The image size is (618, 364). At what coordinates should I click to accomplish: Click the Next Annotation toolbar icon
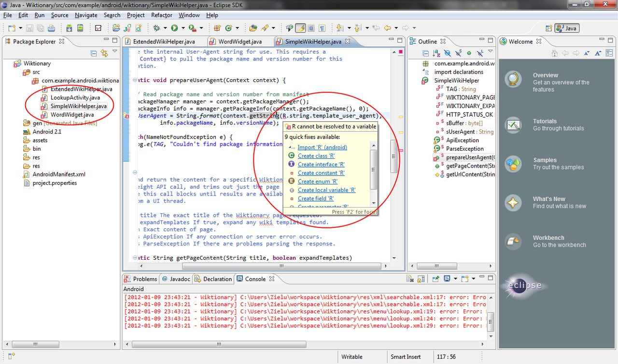[x=339, y=28]
